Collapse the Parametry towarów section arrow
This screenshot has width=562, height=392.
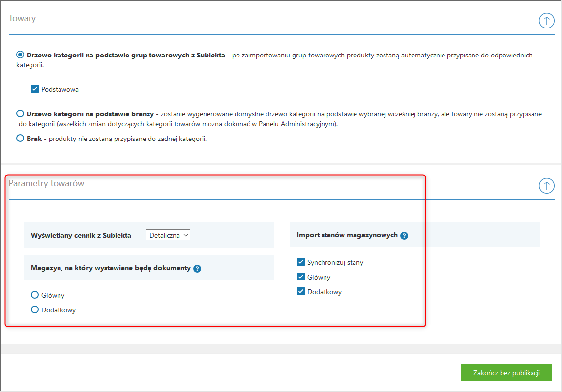tap(546, 186)
